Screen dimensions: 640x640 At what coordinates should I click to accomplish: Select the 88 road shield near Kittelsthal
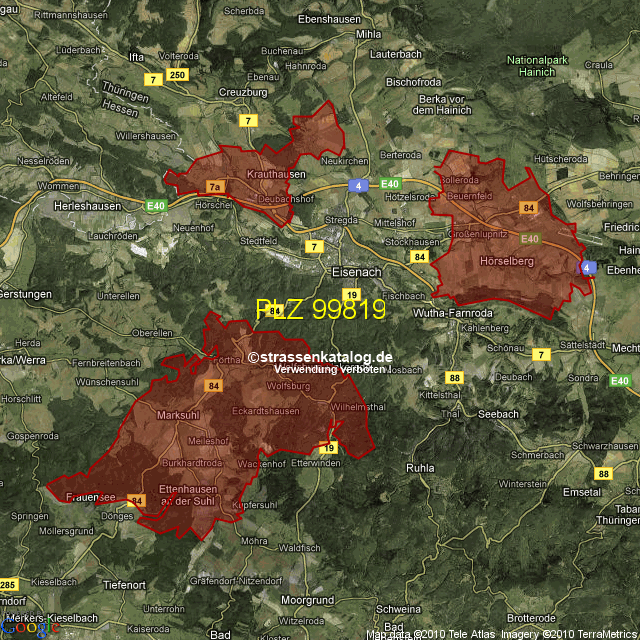[455, 377]
